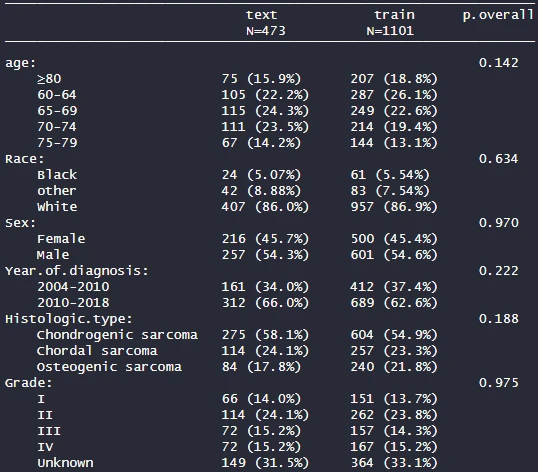Click the '2010-2018' row label
The width and height of the screenshot is (538, 472).
pos(73,303)
